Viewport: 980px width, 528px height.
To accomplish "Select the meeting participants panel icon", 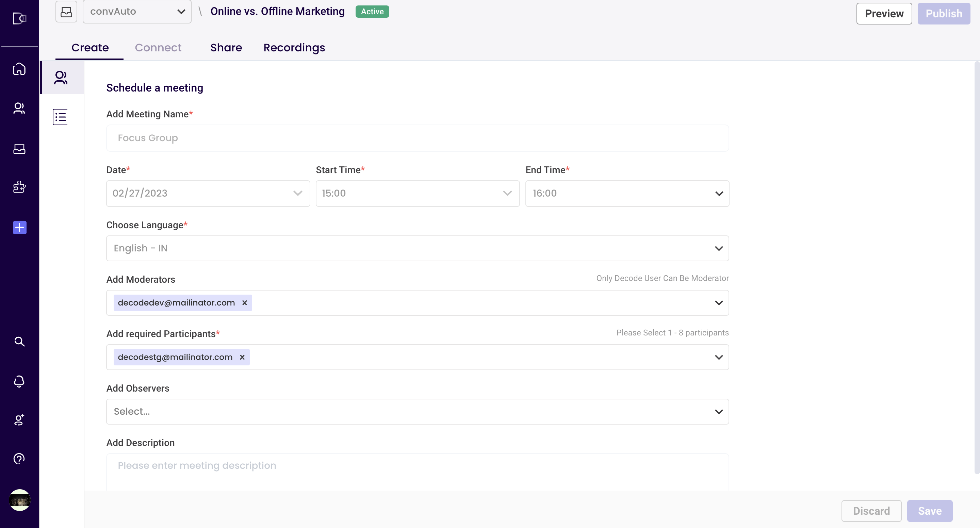I will [x=61, y=77].
